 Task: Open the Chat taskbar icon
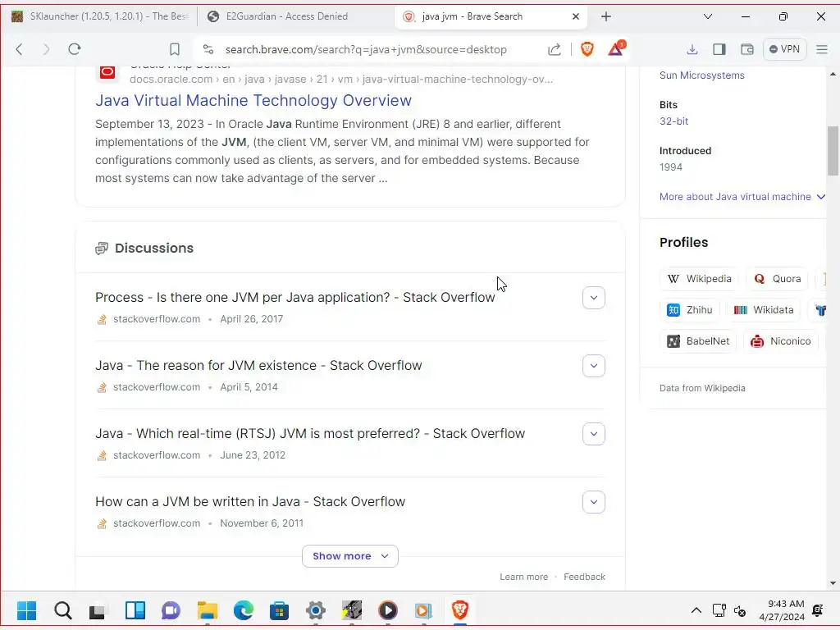pos(171,610)
